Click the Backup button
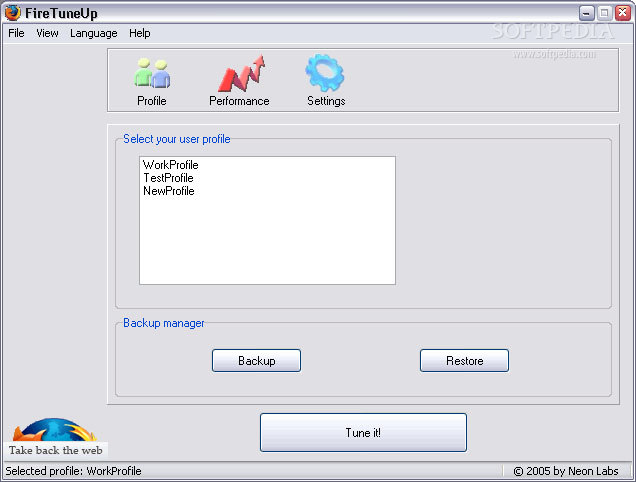This screenshot has height=482, width=636. point(256,360)
